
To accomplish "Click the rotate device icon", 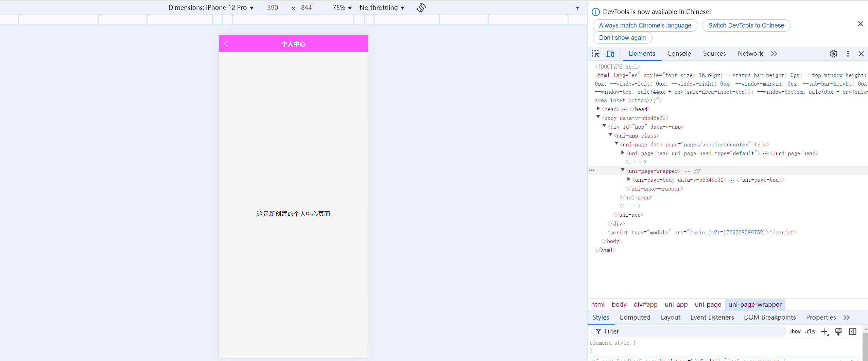I will (x=421, y=7).
